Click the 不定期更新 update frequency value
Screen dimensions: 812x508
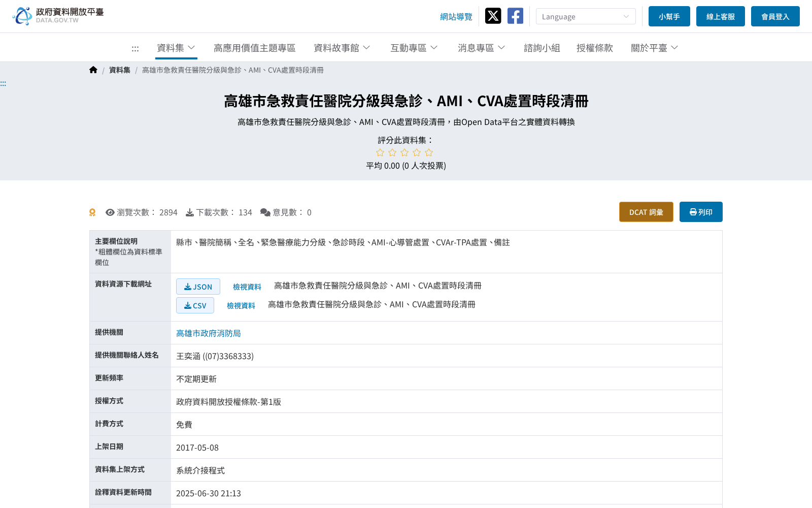coord(196,379)
